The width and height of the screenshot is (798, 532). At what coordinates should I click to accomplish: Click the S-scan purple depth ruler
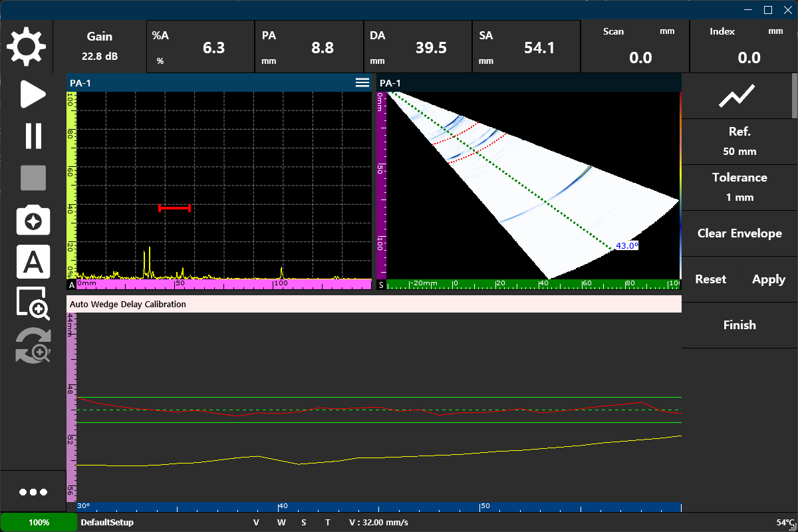point(381,184)
